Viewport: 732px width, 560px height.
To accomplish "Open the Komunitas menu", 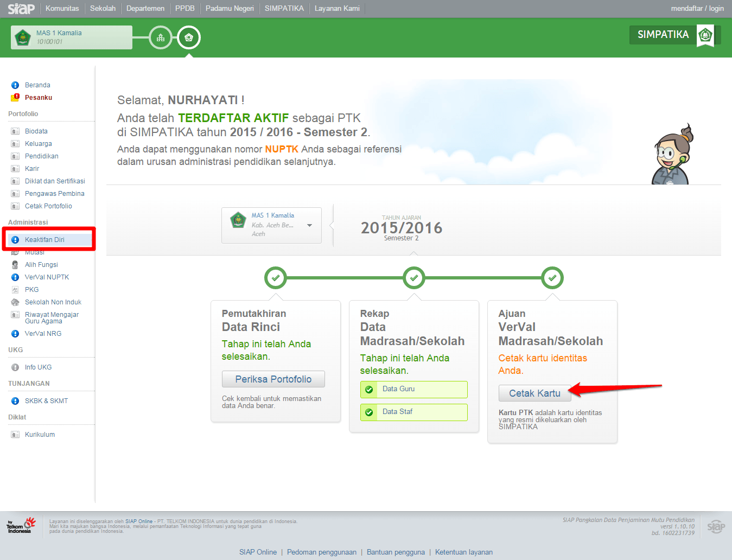I will 62,8.
